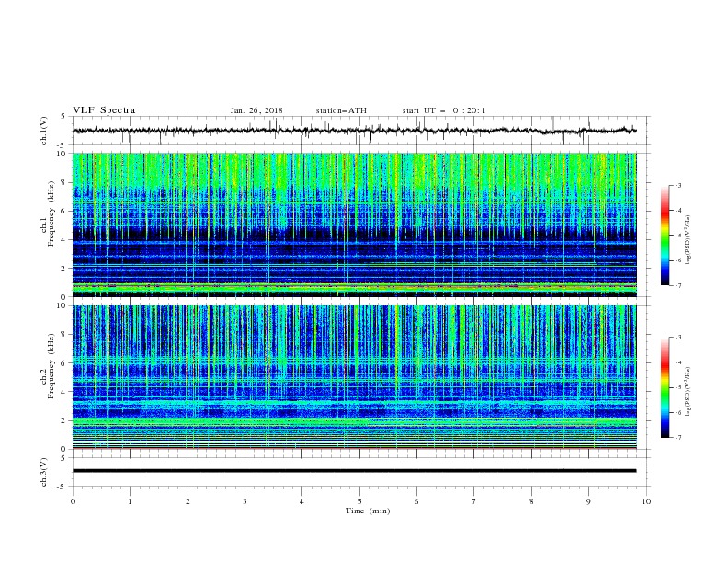This screenshot has height=563, width=728.
Task: Select ch.1 color bar "log(PSD)(V²/Hz)" label
Action: pos(688,240)
